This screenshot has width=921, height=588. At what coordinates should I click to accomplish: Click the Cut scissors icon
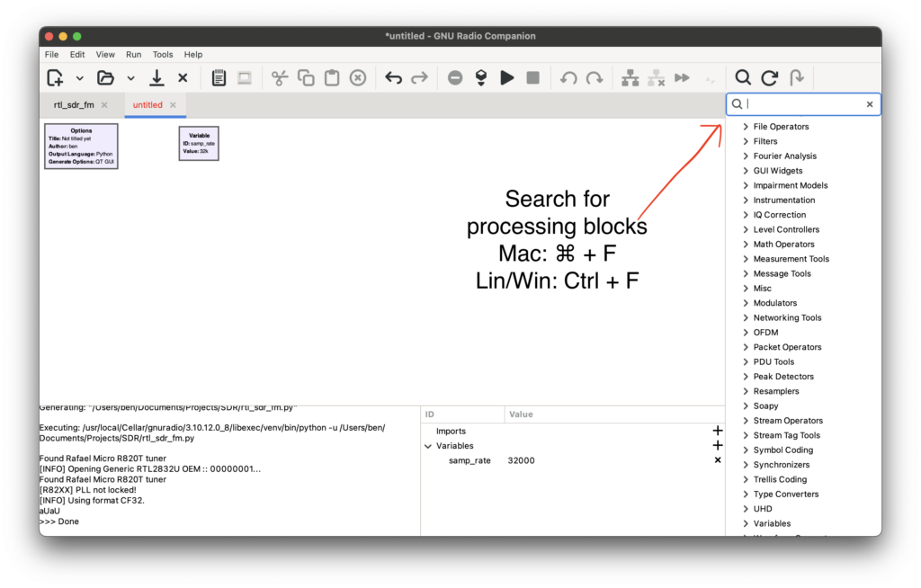point(280,78)
